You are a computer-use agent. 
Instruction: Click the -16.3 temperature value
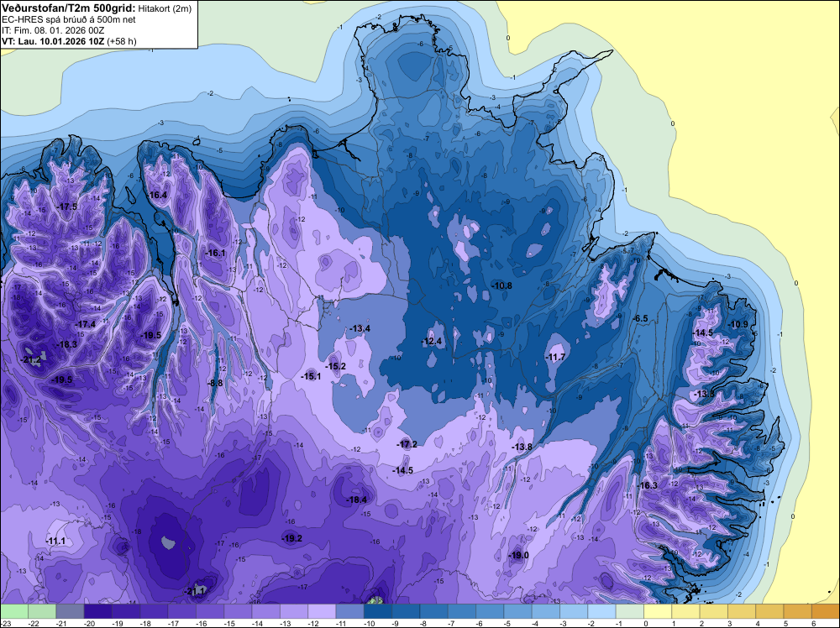point(647,485)
